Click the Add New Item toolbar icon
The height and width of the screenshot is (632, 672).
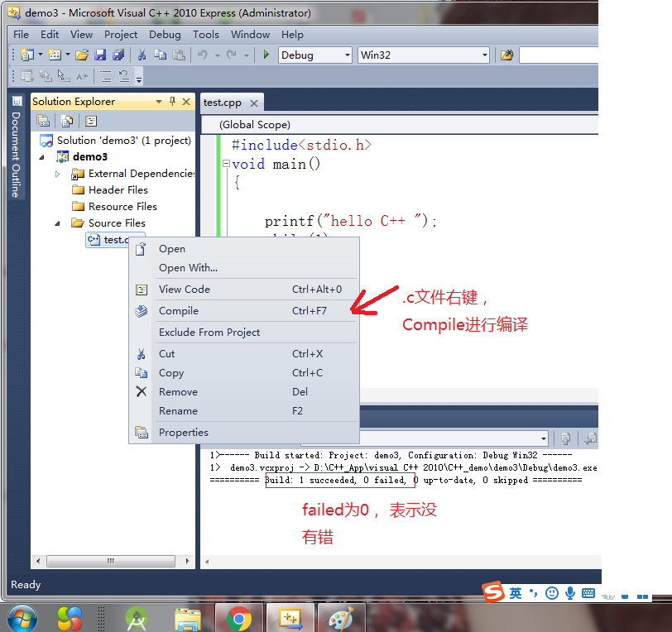click(x=55, y=55)
